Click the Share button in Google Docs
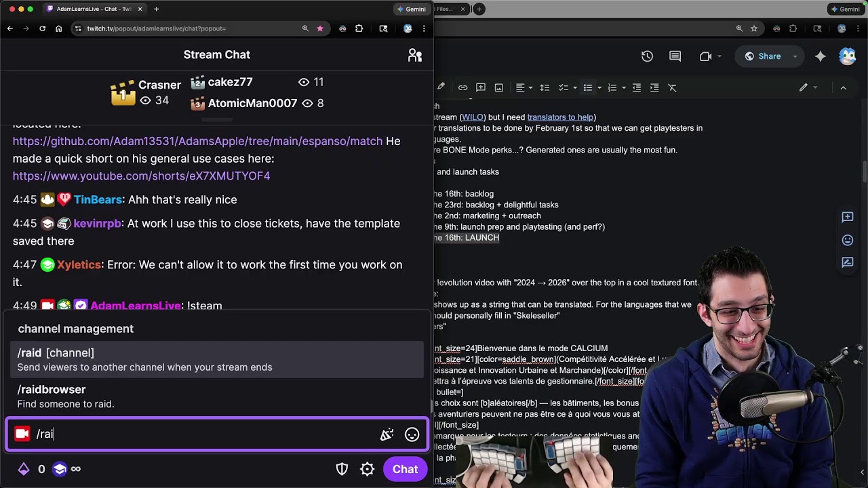The height and width of the screenshot is (488, 868). (x=762, y=56)
